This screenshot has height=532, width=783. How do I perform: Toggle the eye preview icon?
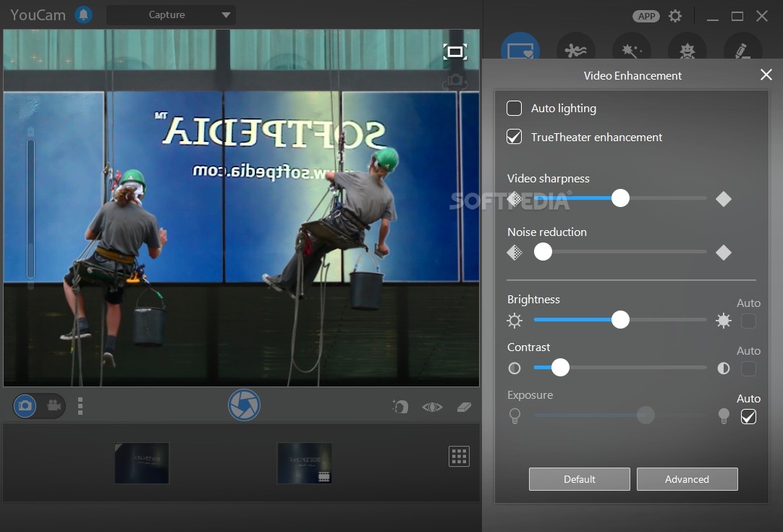(x=432, y=407)
